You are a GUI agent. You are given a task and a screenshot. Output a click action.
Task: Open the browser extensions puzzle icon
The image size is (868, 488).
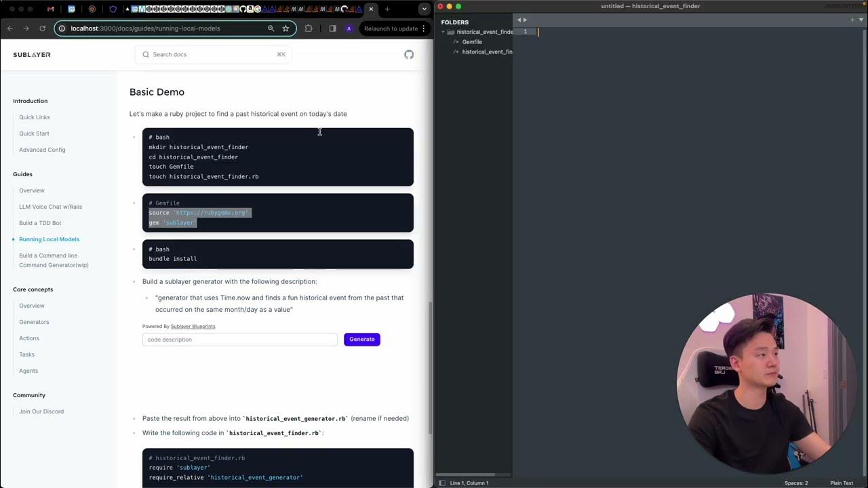(309, 28)
